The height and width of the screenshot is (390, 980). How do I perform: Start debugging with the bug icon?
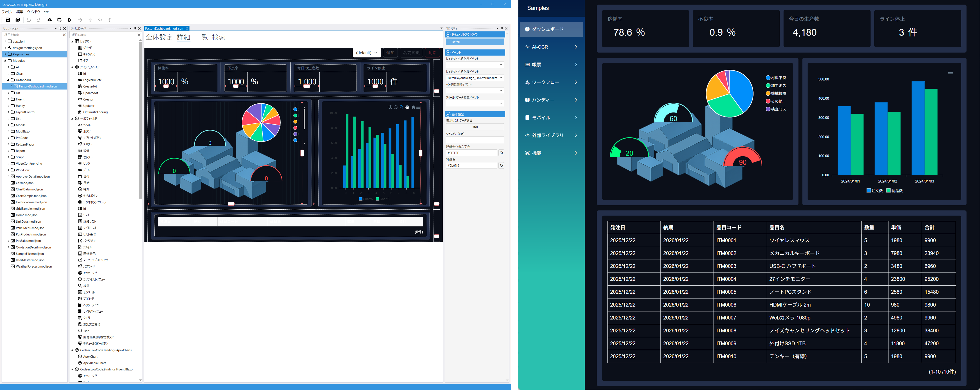[x=69, y=20]
